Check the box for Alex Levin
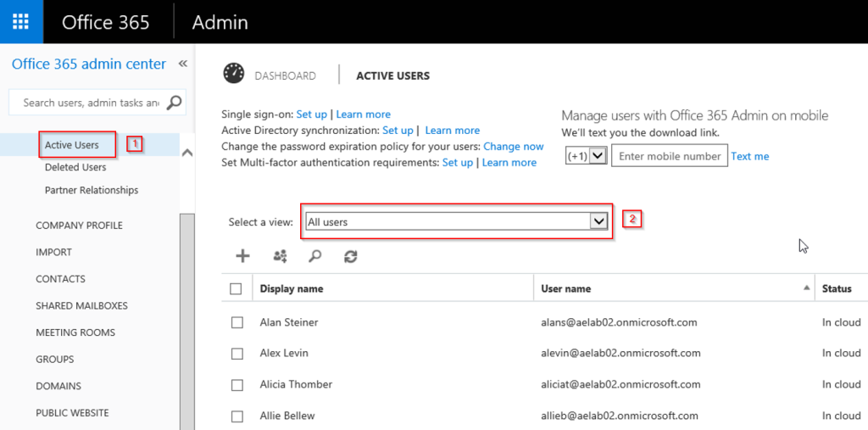868x430 pixels. 237,354
